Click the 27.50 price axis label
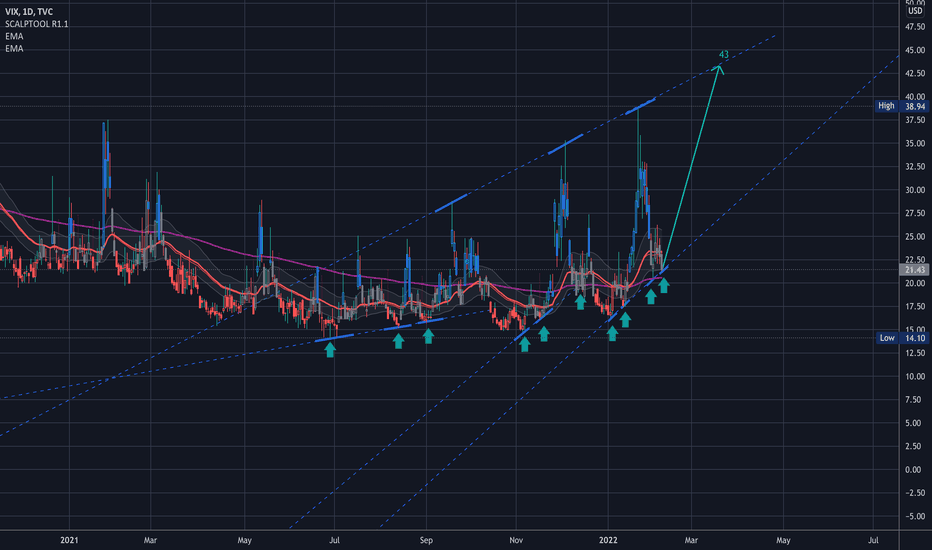932x550 pixels. (915, 213)
